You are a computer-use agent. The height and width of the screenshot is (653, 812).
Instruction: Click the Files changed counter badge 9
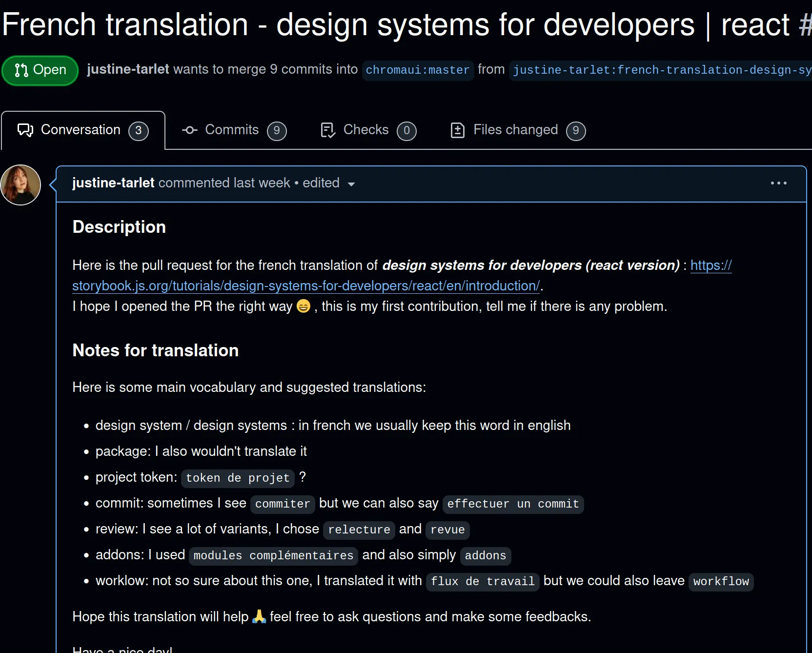pyautogui.click(x=576, y=131)
